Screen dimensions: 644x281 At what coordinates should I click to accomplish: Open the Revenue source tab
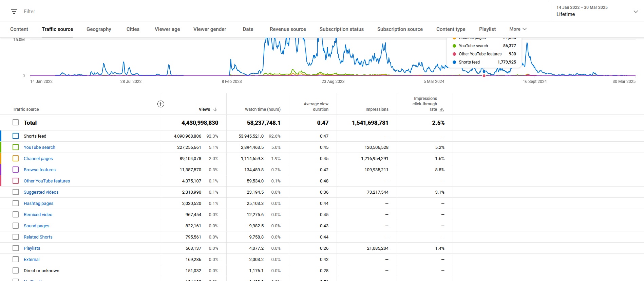point(288,29)
